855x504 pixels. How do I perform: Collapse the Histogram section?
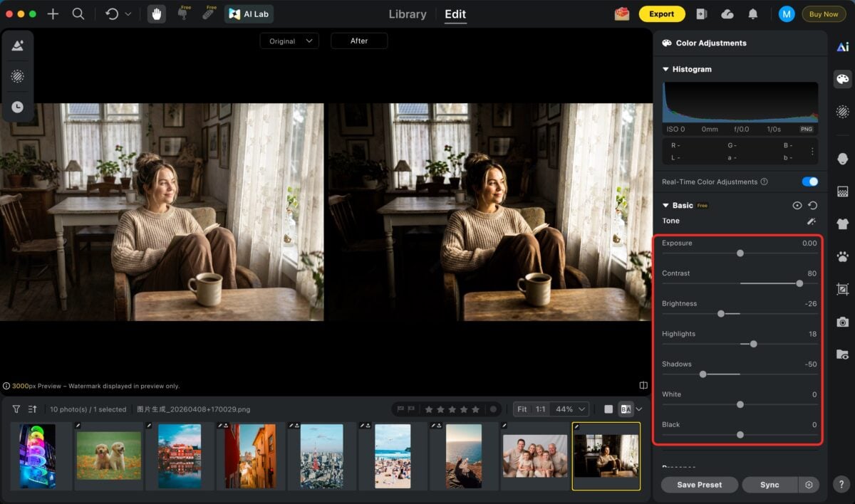click(665, 69)
